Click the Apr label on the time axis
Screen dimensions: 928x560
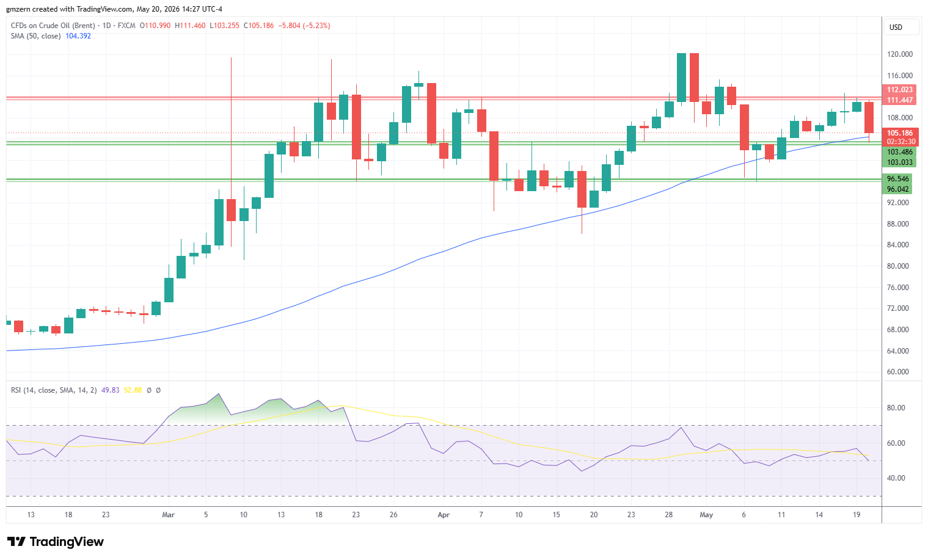(444, 515)
